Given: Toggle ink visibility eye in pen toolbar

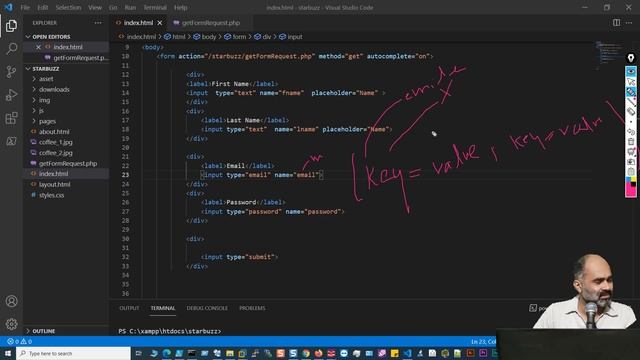Looking at the screenshot, I should (631, 71).
